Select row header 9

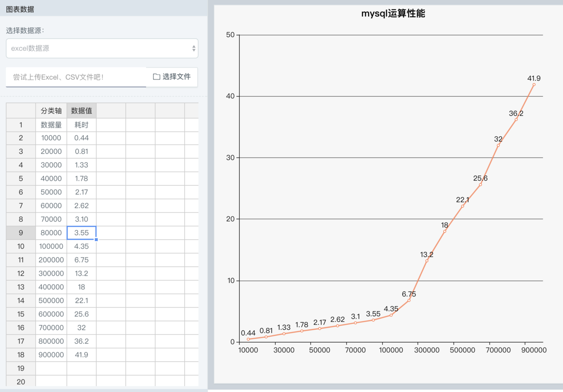pyautogui.click(x=21, y=233)
